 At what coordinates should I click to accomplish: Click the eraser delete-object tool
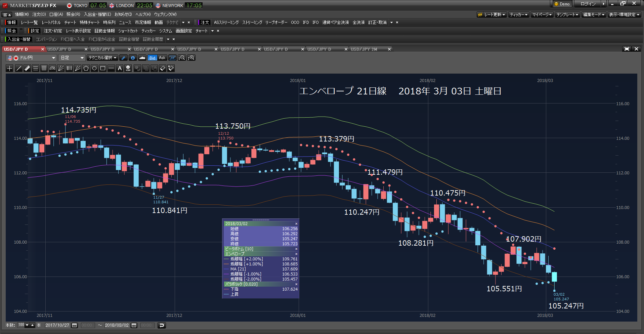pos(163,69)
